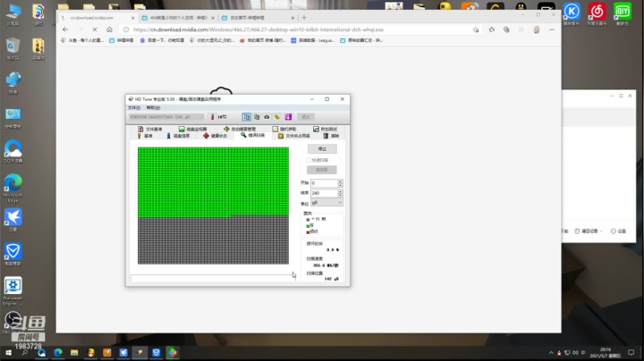The image size is (644, 361).
Task: Click the copy screenshot icon in HD Tune toolbar
Action: [x=257, y=117]
